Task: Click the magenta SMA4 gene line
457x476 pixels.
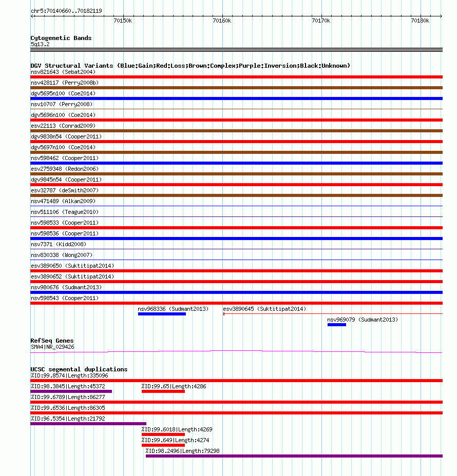Action: [236, 351]
